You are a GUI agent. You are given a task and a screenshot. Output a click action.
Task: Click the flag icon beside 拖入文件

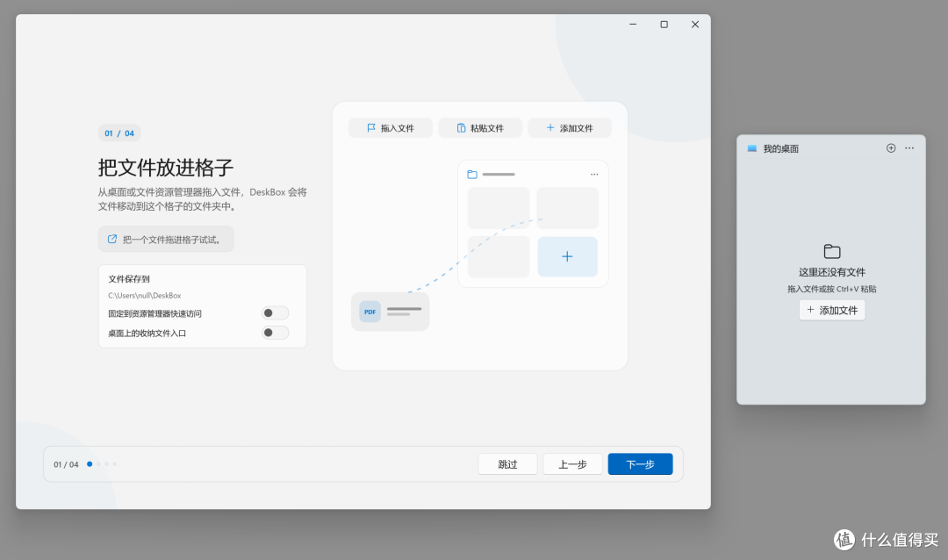pyautogui.click(x=371, y=127)
